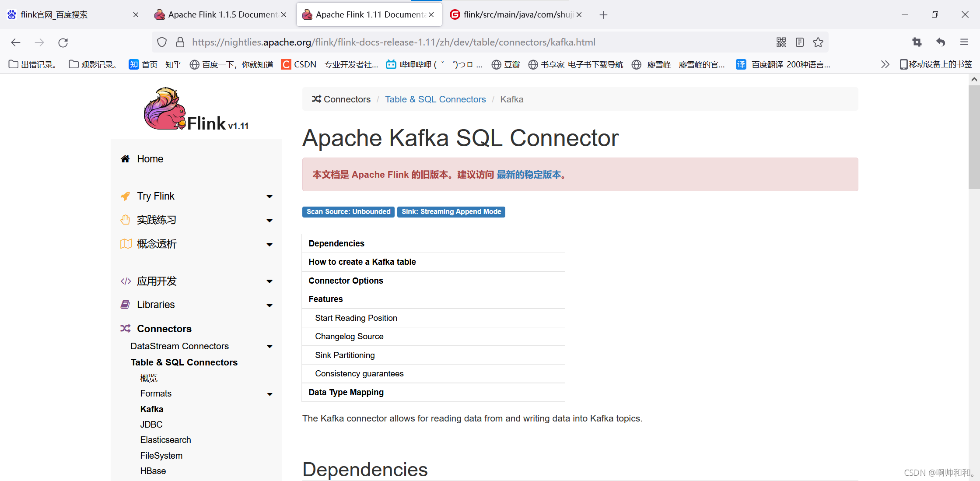Expand the DataStream Connectors submenu
The image size is (980, 481).
click(x=269, y=347)
